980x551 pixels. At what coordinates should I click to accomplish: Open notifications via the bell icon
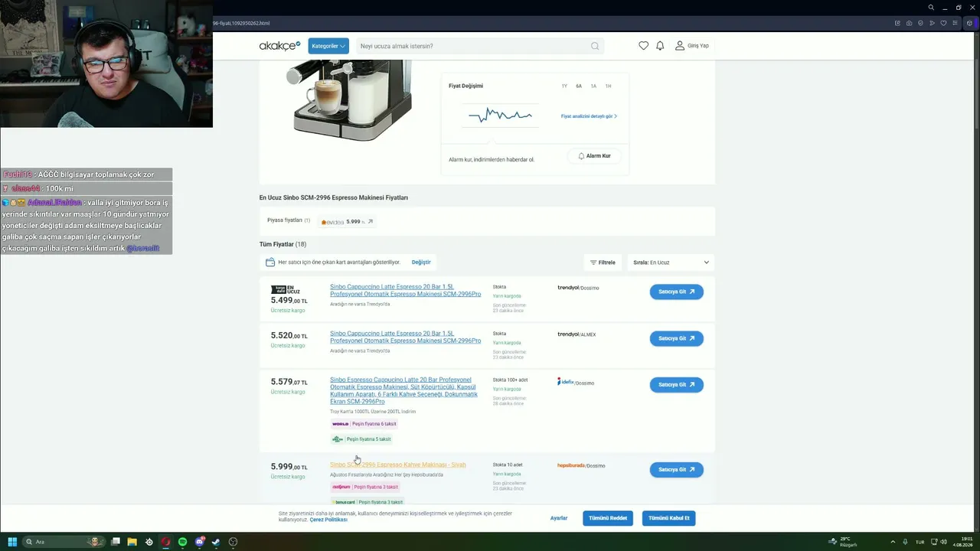(x=660, y=46)
